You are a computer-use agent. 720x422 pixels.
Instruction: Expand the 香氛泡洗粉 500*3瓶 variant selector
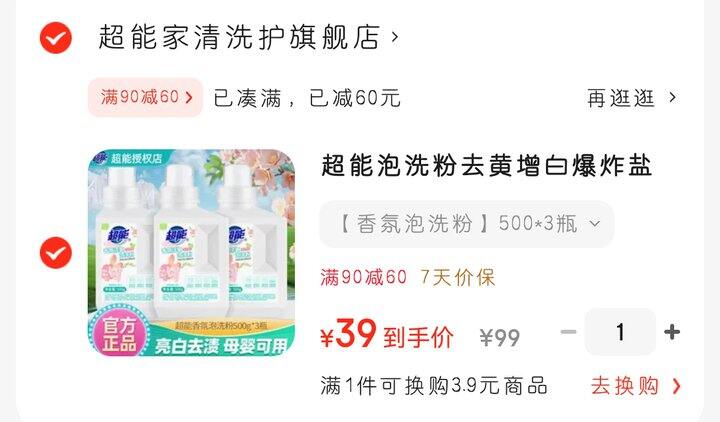pos(467,224)
